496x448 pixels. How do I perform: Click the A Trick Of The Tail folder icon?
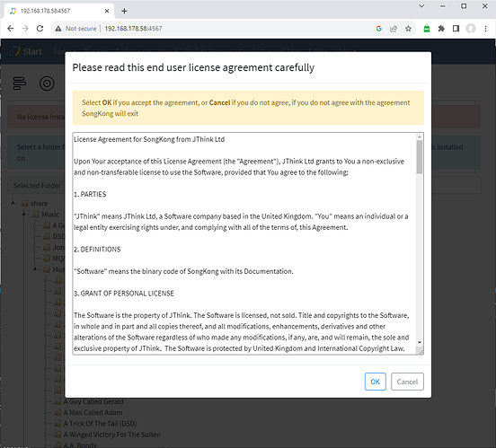[x=58, y=424]
